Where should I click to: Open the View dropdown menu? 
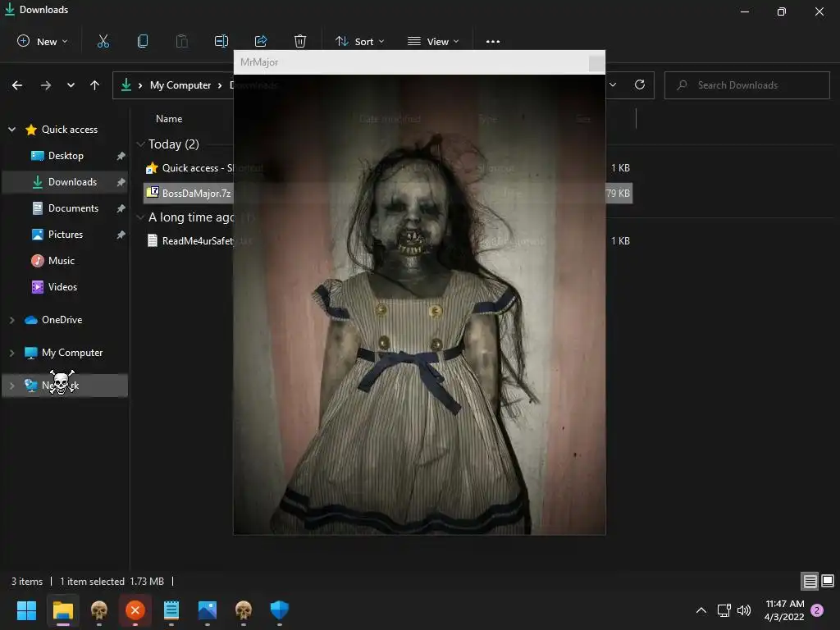(x=433, y=41)
